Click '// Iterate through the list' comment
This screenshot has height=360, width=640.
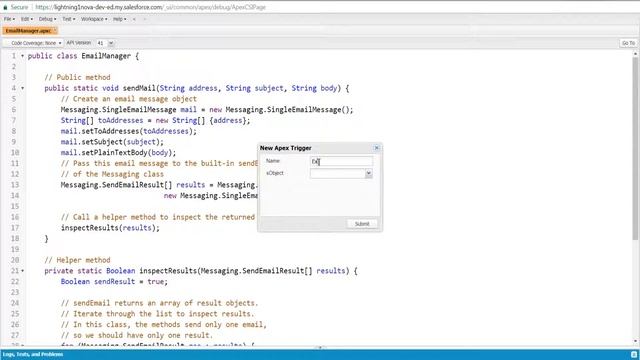pyautogui.click(x=157, y=314)
